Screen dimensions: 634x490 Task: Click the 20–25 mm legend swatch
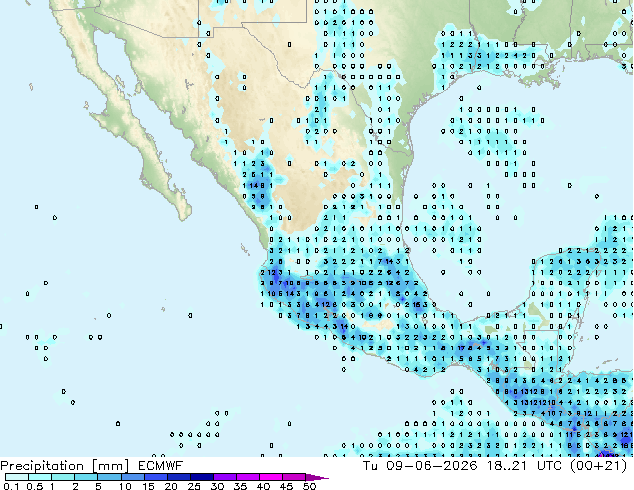(x=179, y=477)
